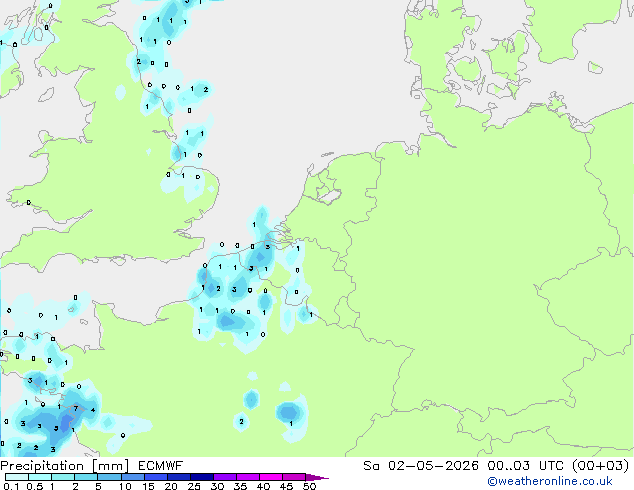Click the 0.1–0.5 mm legend color swatch
This screenshot has width=634, height=490.
coord(17,477)
